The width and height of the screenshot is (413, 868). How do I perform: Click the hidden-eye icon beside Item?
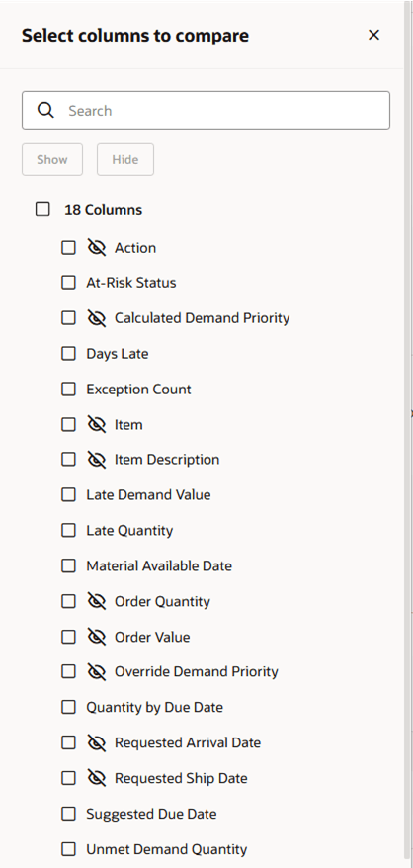pos(96,424)
